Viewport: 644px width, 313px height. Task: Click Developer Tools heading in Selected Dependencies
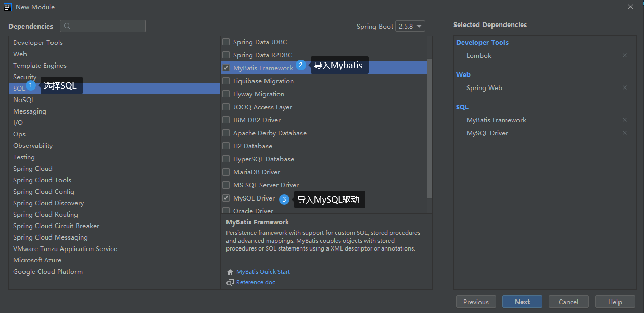482,42
